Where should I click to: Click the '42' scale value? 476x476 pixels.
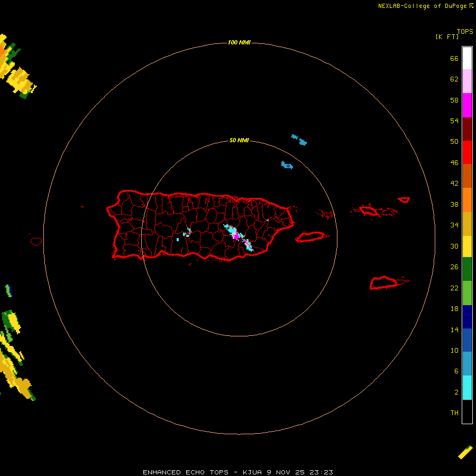pyautogui.click(x=454, y=184)
